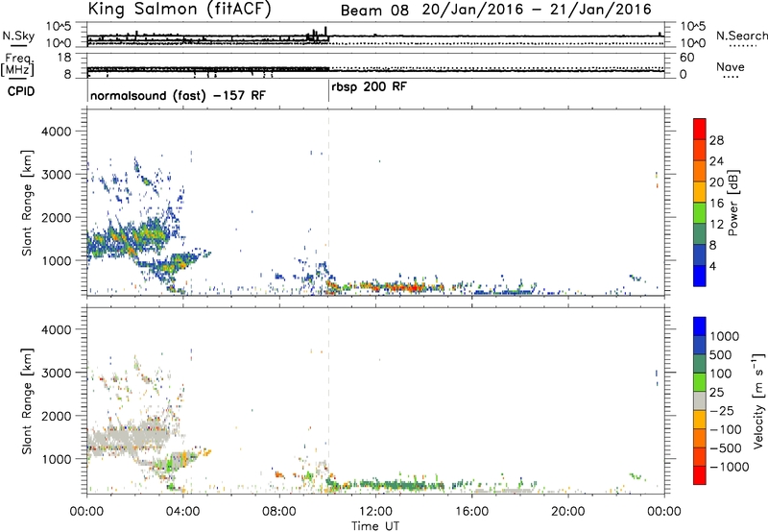Viewport: 768px width, 532px height.
Task: Click the gray segment of Velocity color bar
Action: 700,400
